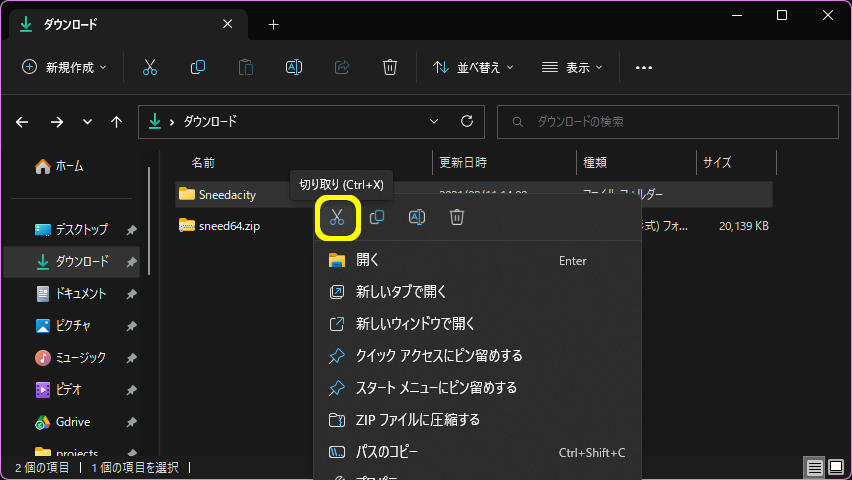Image resolution: width=852 pixels, height=480 pixels.
Task: Choose パスのコピー in context menu
Action: 477,452
